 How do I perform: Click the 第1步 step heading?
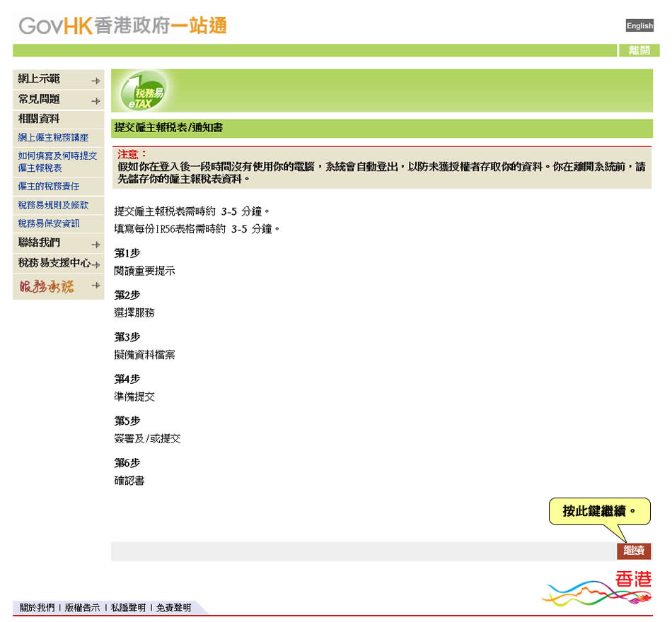(127, 254)
